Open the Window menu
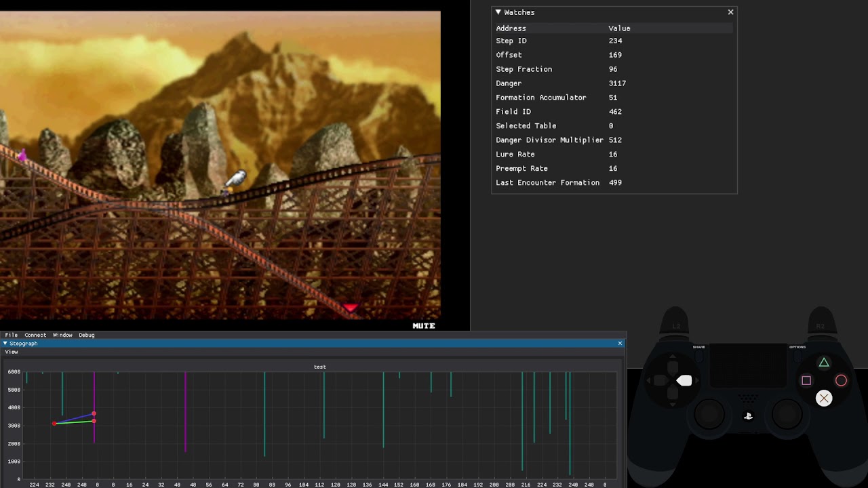The width and height of the screenshot is (868, 488). (x=62, y=335)
